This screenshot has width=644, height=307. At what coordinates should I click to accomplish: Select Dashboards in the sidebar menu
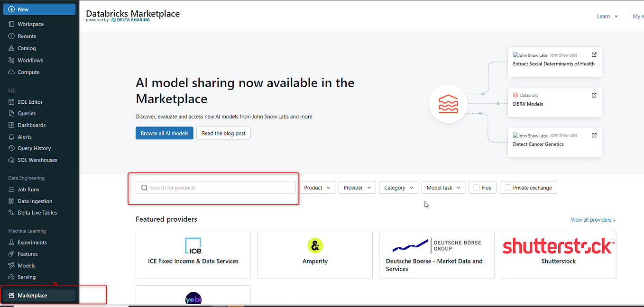pyautogui.click(x=32, y=125)
